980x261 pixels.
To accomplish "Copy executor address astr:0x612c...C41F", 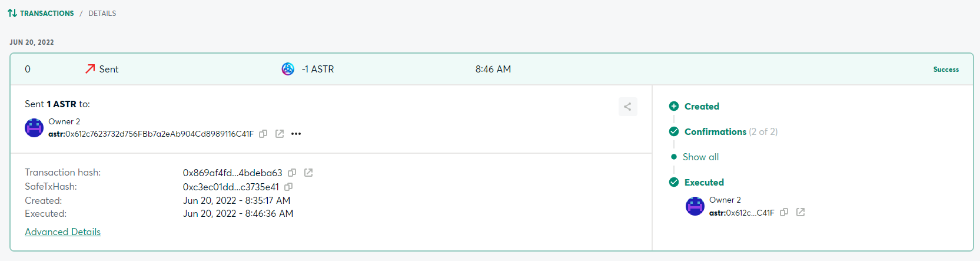I will pos(784,212).
